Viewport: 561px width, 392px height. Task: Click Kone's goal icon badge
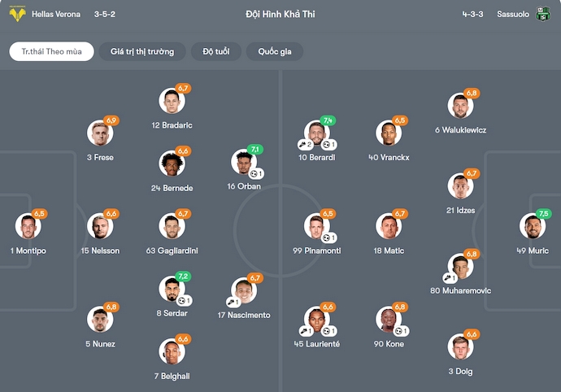pyautogui.click(x=400, y=331)
